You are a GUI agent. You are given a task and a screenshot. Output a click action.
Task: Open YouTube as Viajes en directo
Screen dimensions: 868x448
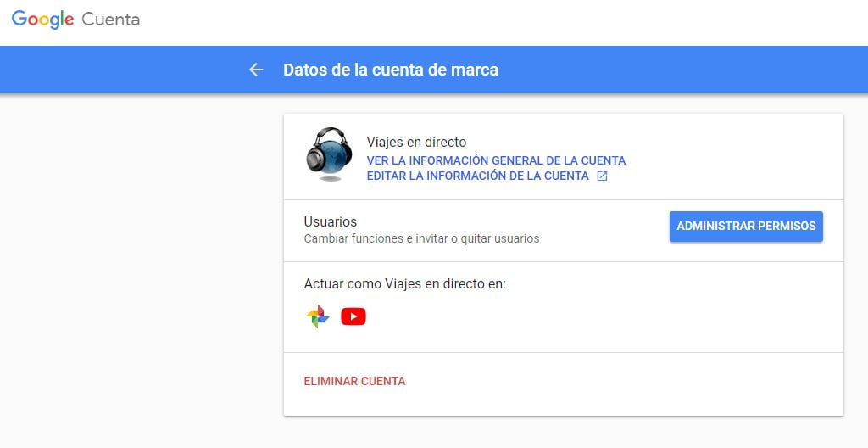(x=353, y=316)
